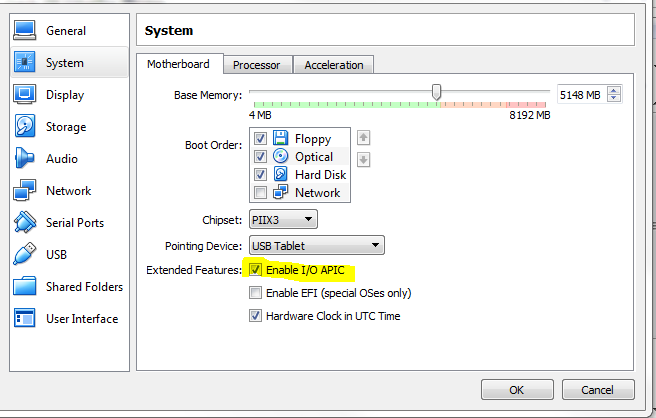Click the Display monitor icon

[x=25, y=95]
